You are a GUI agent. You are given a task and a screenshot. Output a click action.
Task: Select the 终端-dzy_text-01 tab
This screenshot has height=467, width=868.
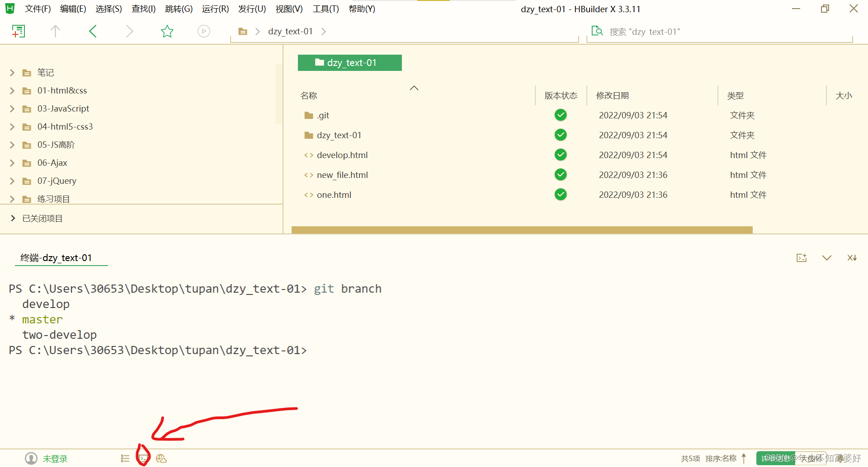(x=61, y=257)
